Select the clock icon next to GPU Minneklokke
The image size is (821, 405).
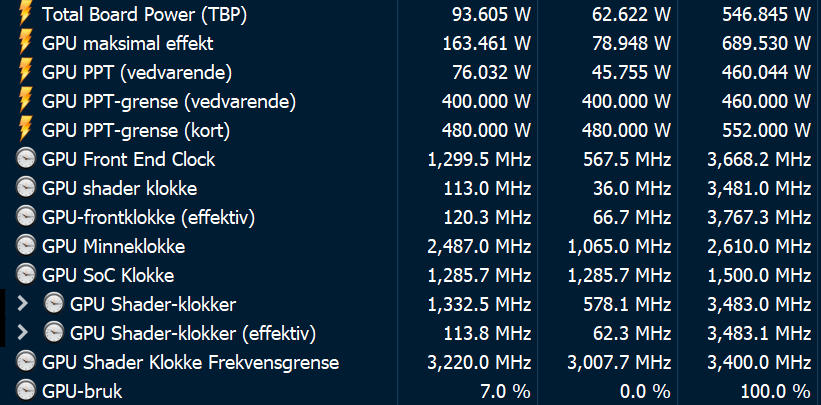[26, 246]
